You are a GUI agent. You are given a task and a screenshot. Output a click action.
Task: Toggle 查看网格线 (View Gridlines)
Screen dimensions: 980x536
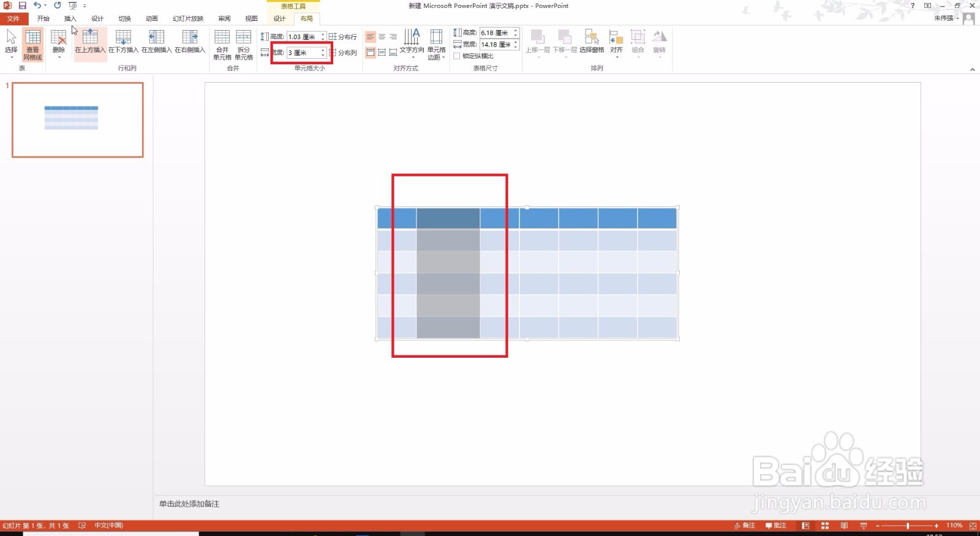coord(33,44)
